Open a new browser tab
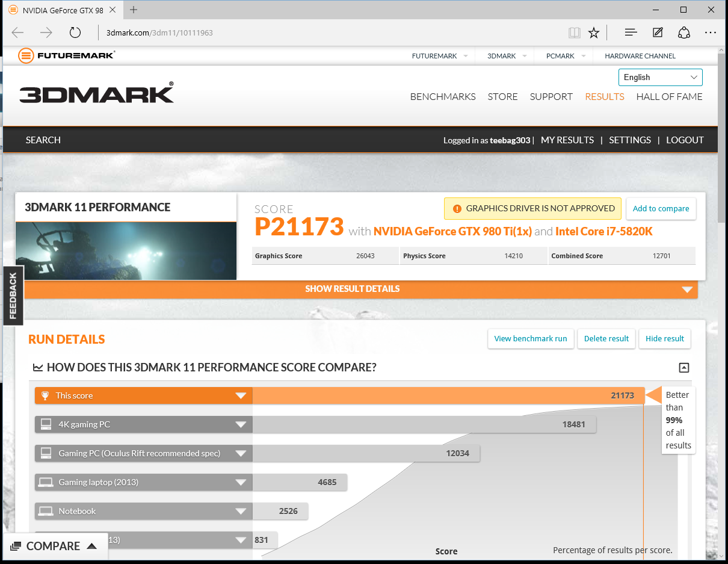728x564 pixels. click(134, 10)
